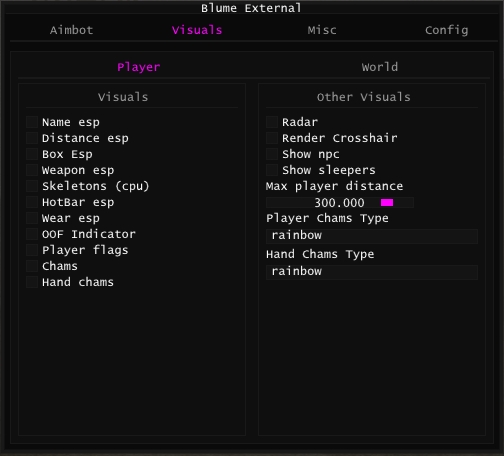The width and height of the screenshot is (504, 456).
Task: Toggle Render Crosshair checkbox
Action: click(272, 138)
